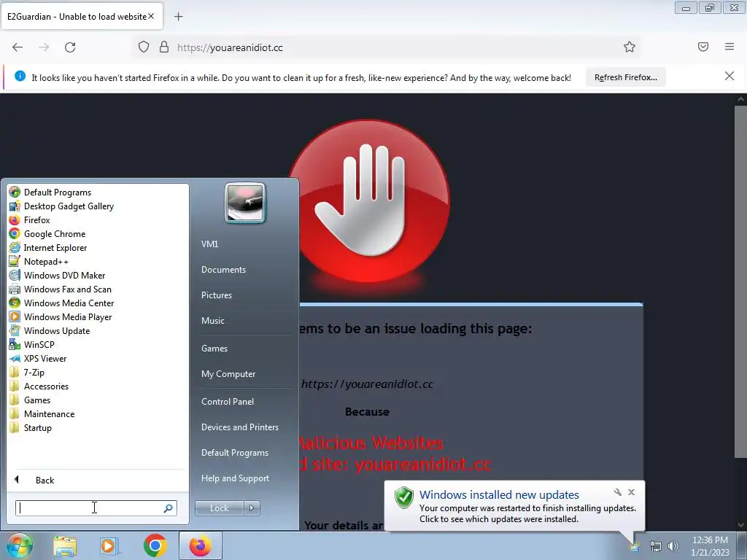Open Devices and Printers
Image resolution: width=747 pixels, height=560 pixels.
coord(239,427)
